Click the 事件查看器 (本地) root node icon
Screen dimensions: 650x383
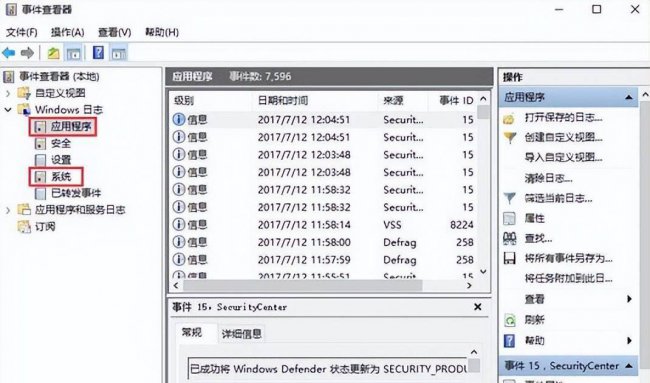coord(9,77)
